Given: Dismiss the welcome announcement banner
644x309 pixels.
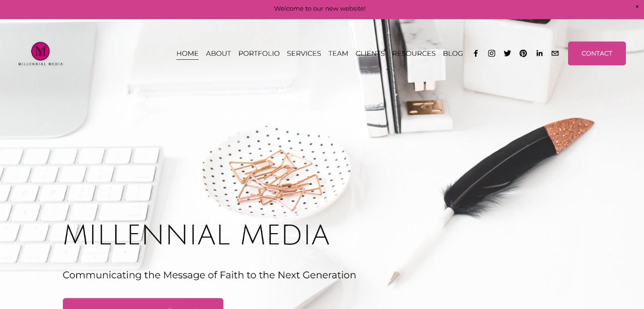Looking at the screenshot, I should pos(637,7).
